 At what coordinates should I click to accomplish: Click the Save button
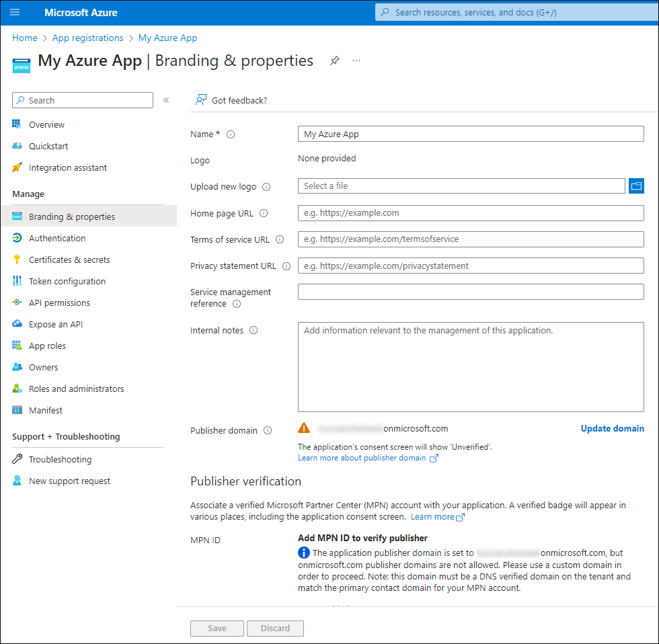click(x=217, y=628)
